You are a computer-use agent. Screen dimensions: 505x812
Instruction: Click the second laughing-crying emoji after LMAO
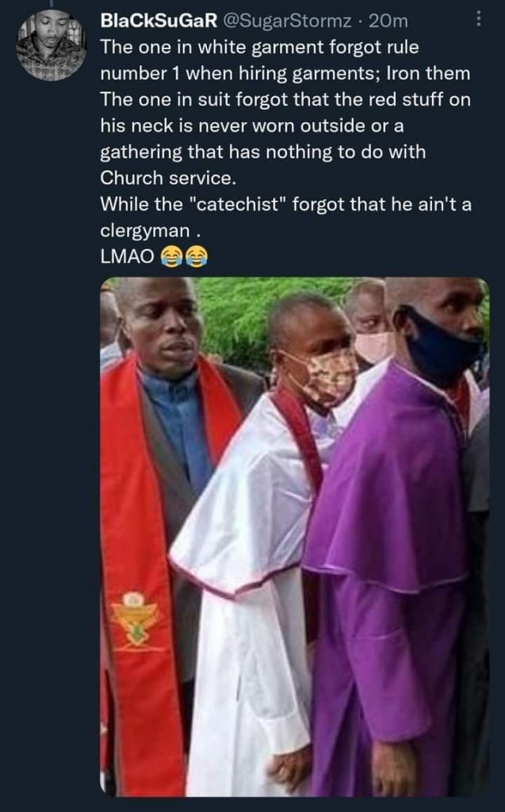point(195,257)
